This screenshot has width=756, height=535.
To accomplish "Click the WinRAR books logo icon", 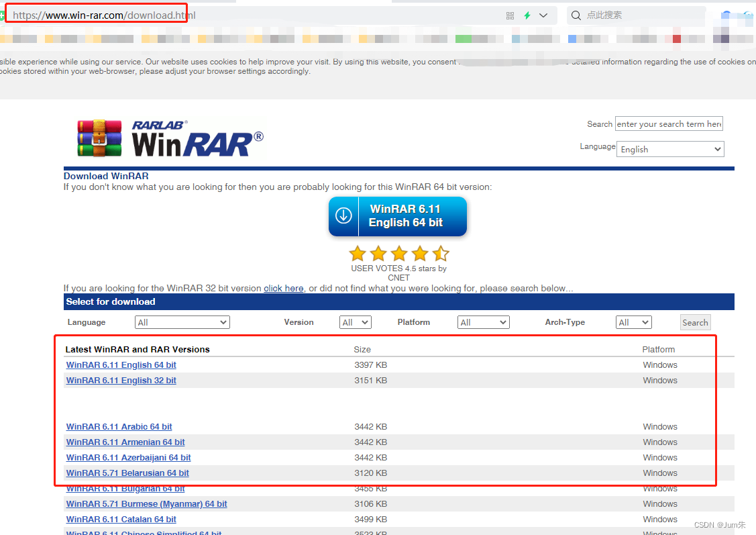I will pos(99,138).
